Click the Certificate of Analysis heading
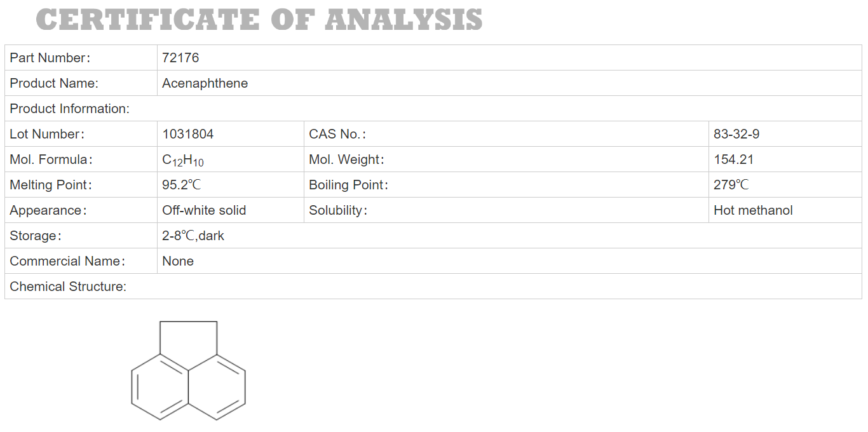The image size is (868, 432). pos(259,20)
